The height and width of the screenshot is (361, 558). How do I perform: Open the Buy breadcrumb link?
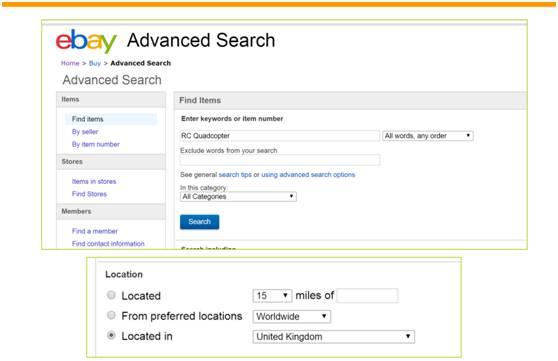95,63
